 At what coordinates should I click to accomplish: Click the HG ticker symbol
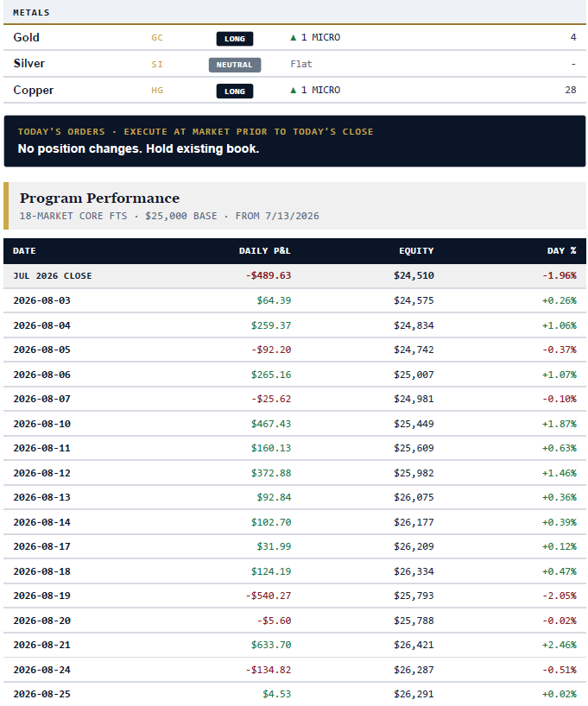157,91
